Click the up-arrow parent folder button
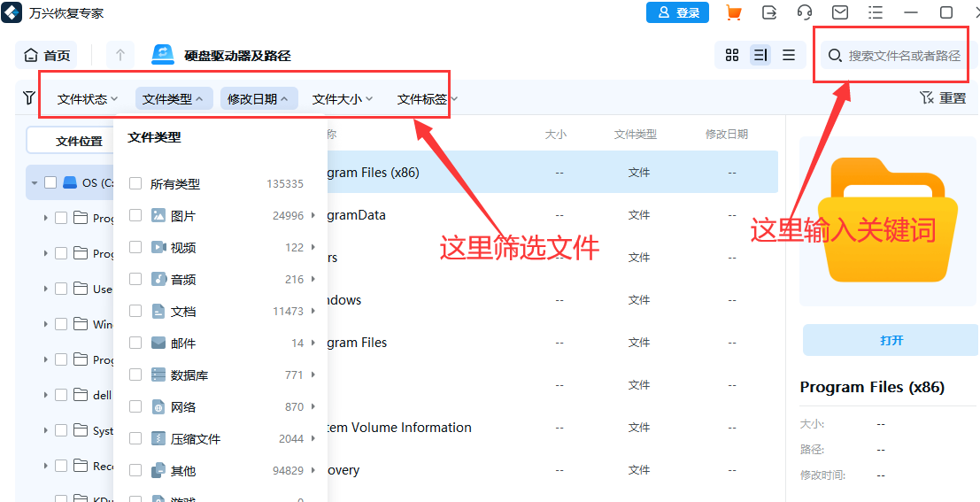This screenshot has width=980, height=502. point(120,56)
